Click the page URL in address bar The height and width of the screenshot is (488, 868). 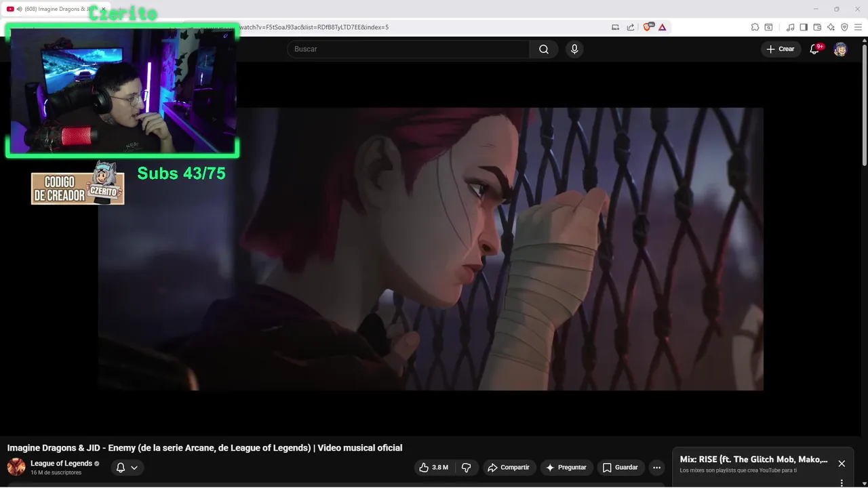click(x=314, y=27)
